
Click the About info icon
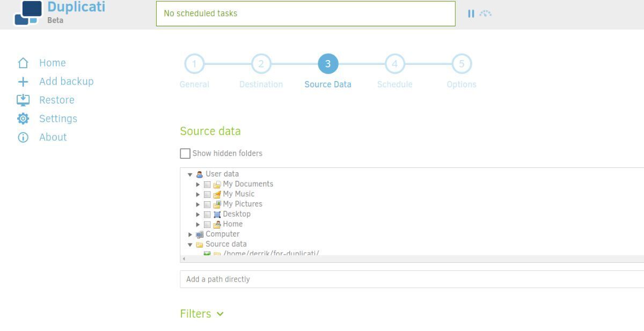click(x=23, y=137)
